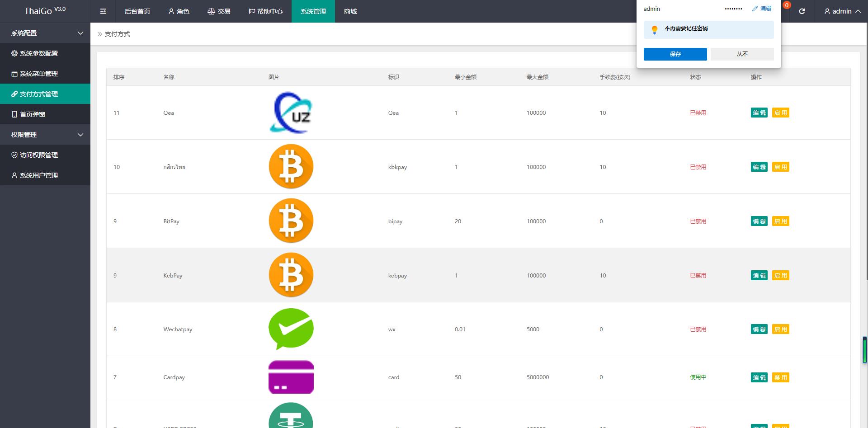
Task: Enable the Qea payment method
Action: click(781, 113)
